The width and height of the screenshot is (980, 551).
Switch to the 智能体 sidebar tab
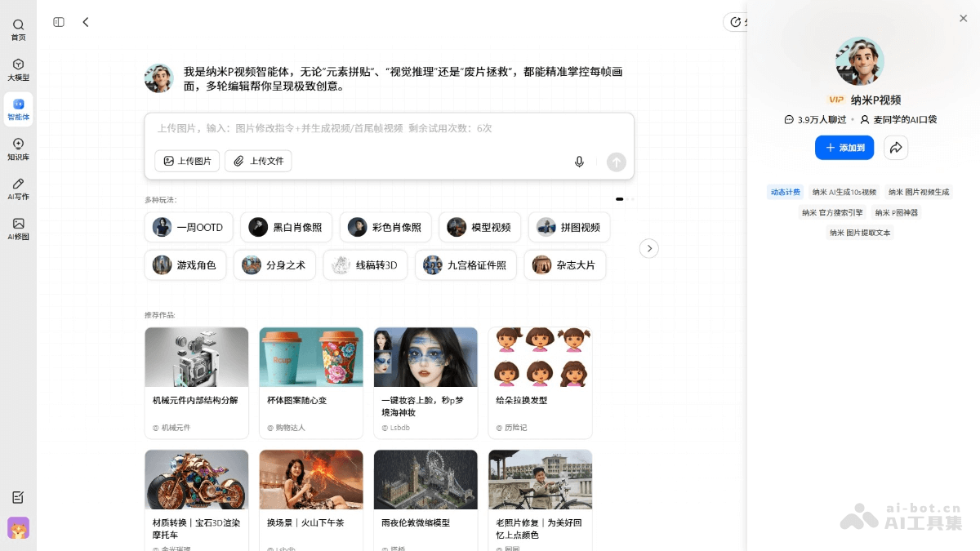coord(18,109)
